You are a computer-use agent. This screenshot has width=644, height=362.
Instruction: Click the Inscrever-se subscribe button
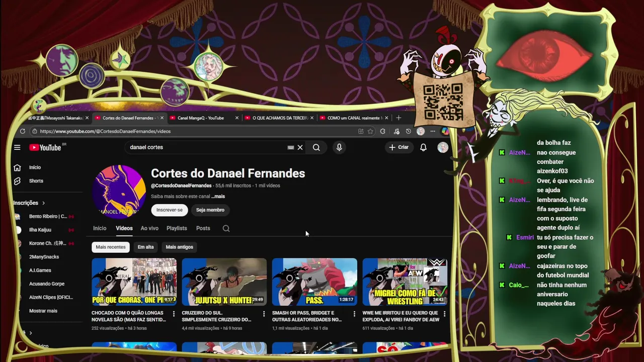pyautogui.click(x=170, y=210)
